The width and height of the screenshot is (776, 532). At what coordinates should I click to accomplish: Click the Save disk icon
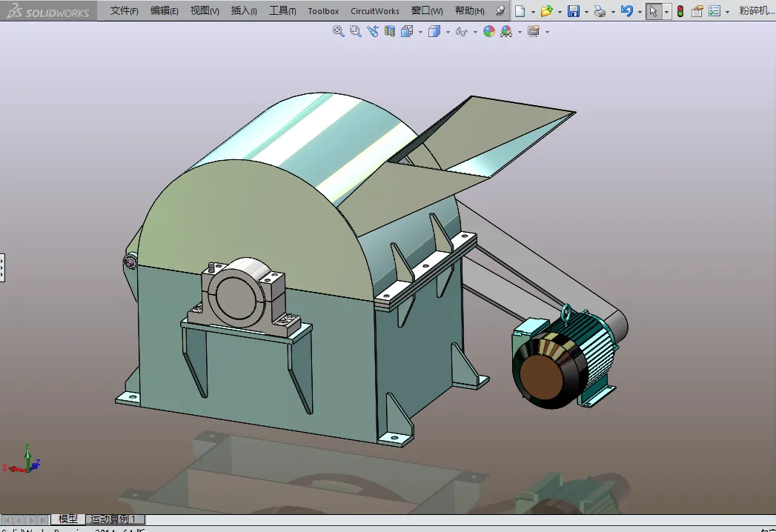point(573,11)
